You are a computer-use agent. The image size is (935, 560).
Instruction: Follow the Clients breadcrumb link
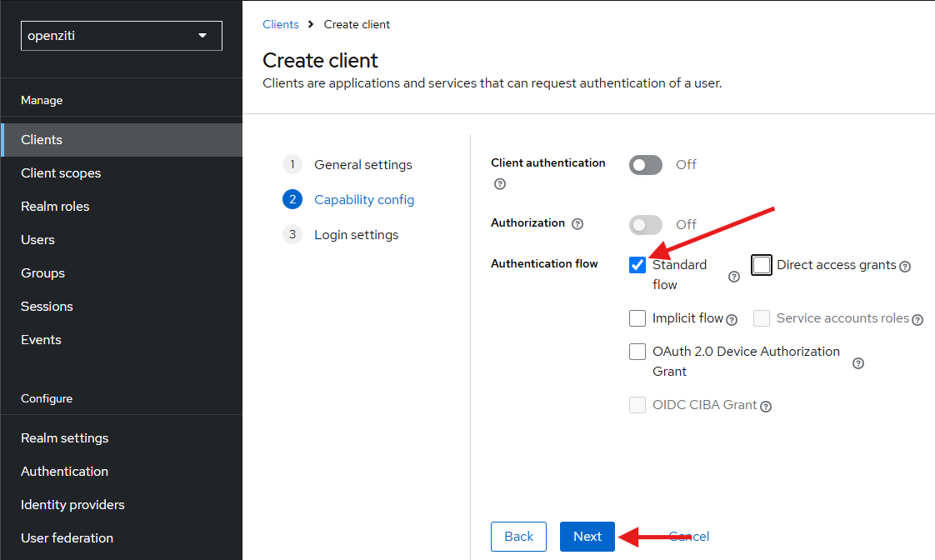(280, 24)
